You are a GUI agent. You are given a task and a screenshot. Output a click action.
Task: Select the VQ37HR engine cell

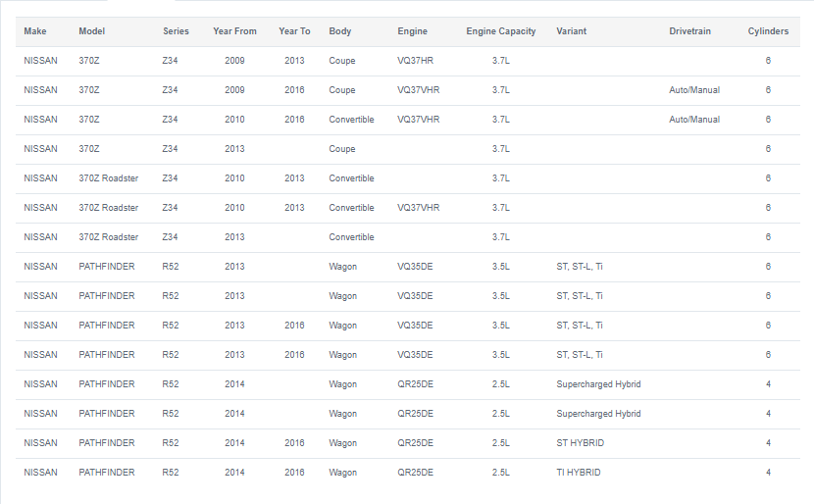tap(415, 61)
